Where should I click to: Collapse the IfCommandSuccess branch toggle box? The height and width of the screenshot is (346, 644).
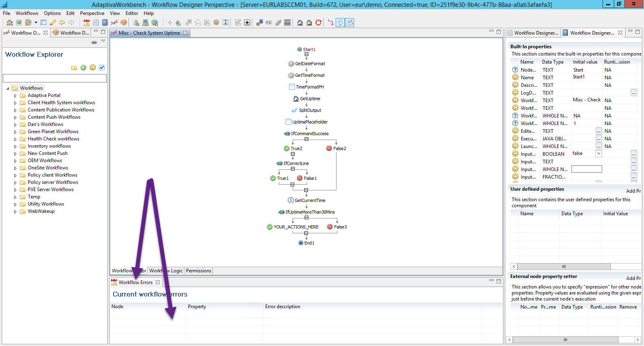coord(306,139)
